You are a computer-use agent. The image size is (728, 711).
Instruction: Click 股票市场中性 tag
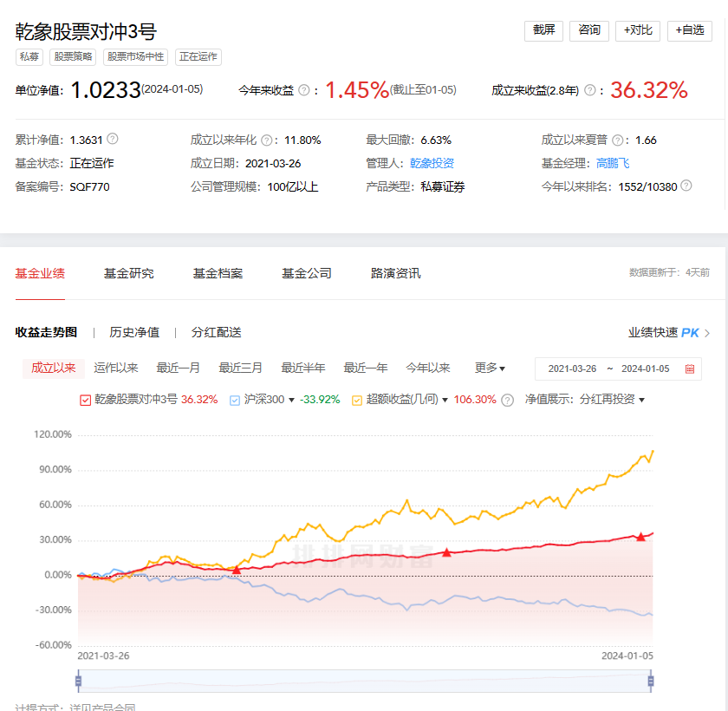tap(135, 57)
